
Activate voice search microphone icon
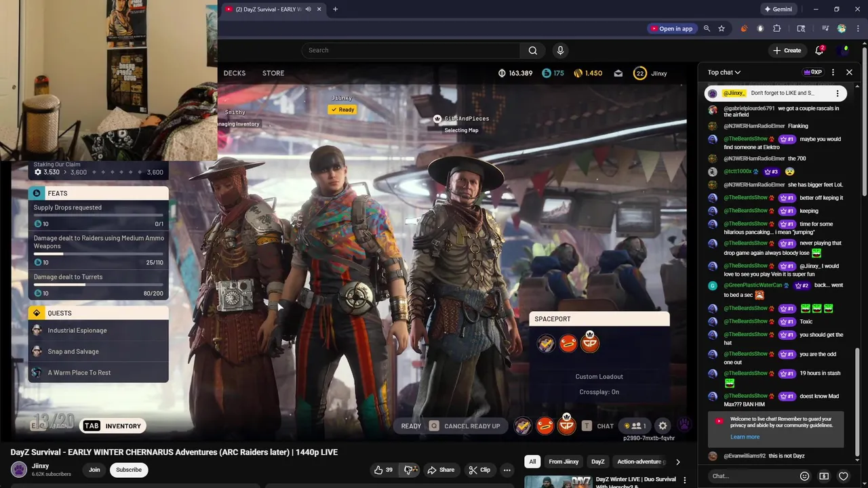(560, 50)
